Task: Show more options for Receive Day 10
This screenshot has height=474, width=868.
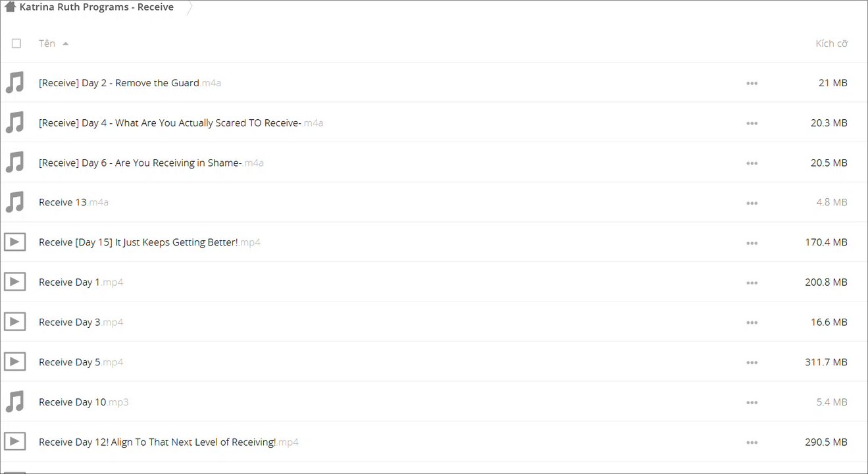Action: [752, 402]
